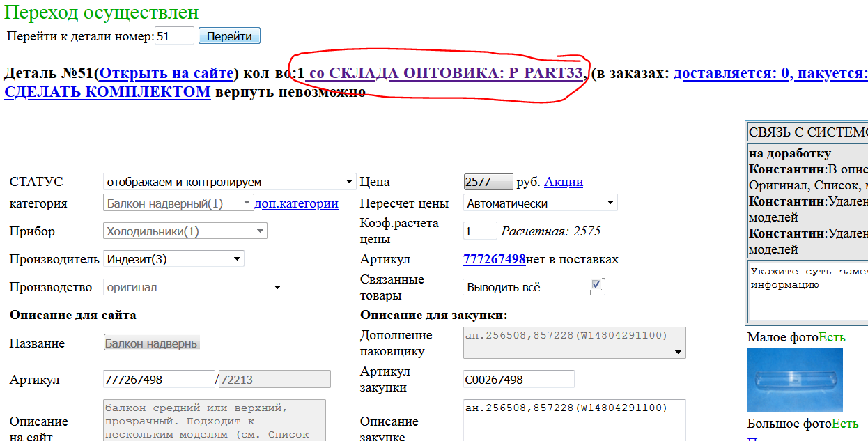Image resolution: width=868 pixels, height=441 pixels.
Task: Click the СДЕЛАТЬ КОМПЛЕКТОМ link
Action: 106,91
